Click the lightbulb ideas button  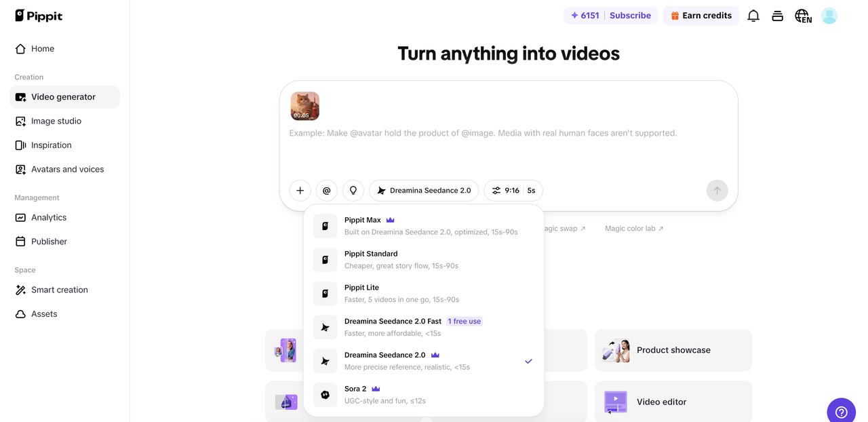coord(353,191)
